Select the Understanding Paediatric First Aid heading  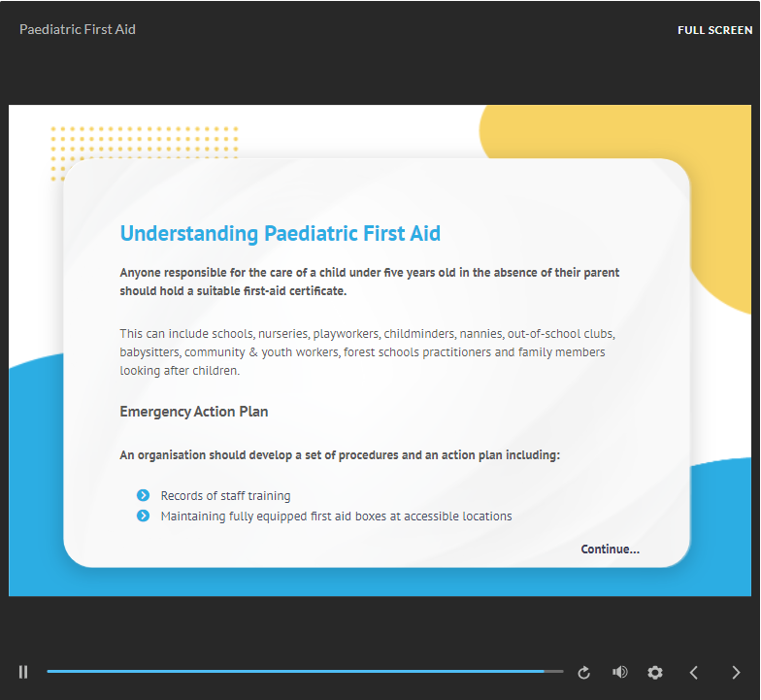280,234
